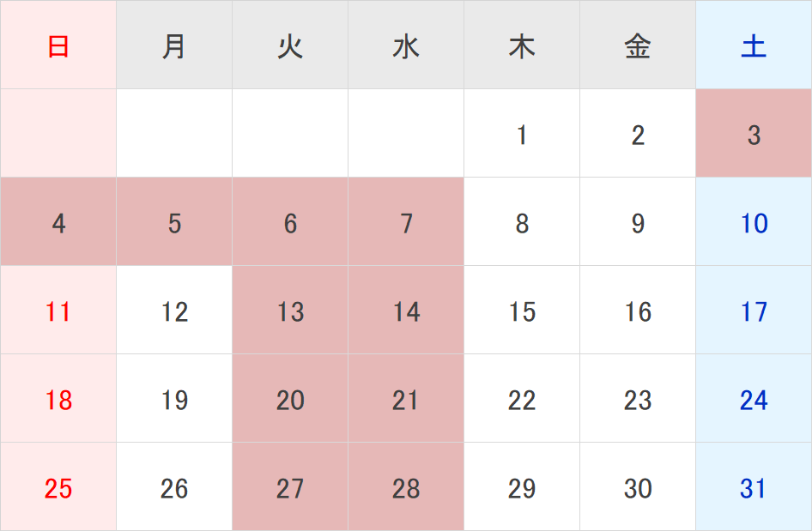Pick date 23 in the Friday column
812x531 pixels.
[638, 399]
